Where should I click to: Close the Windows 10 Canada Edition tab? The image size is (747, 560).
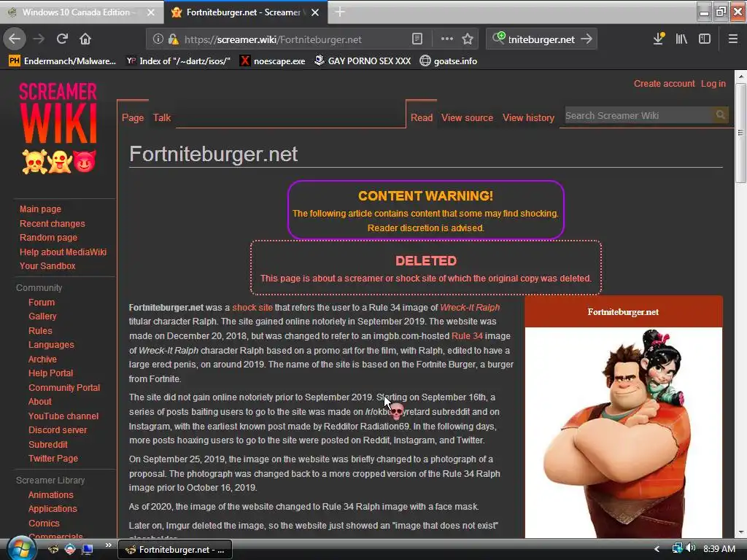pyautogui.click(x=150, y=12)
